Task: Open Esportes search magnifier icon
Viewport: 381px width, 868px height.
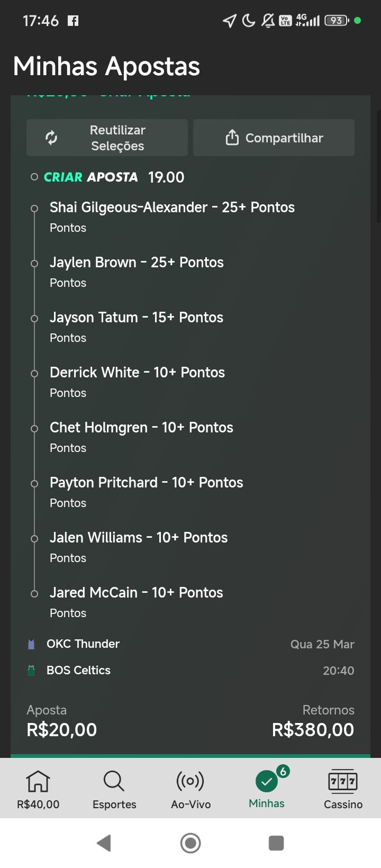Action: 114,781
